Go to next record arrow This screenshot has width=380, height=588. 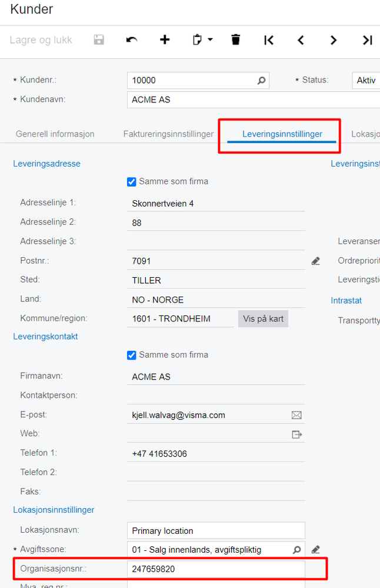(x=334, y=40)
